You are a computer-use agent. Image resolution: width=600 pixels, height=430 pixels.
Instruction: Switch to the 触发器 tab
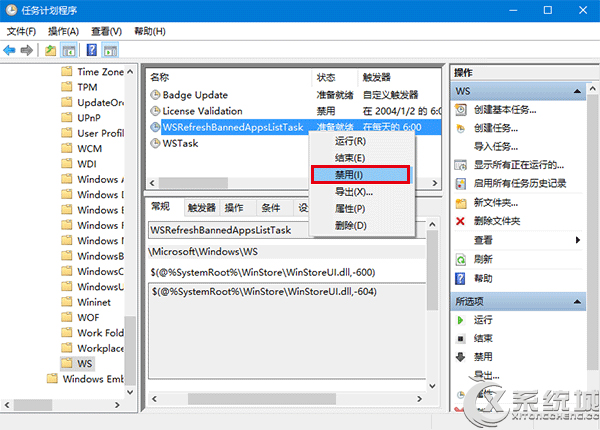(x=202, y=208)
